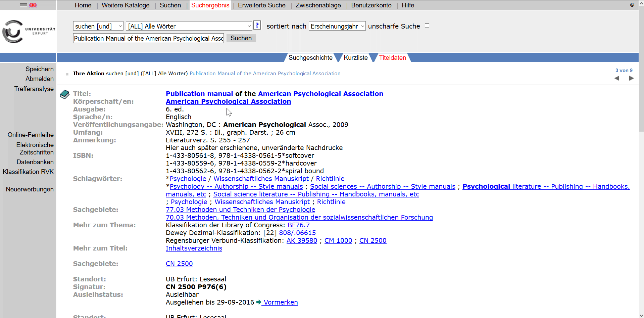Click 'CN 2500' in Regensburger Verbund-Klassifikation row

point(373,241)
